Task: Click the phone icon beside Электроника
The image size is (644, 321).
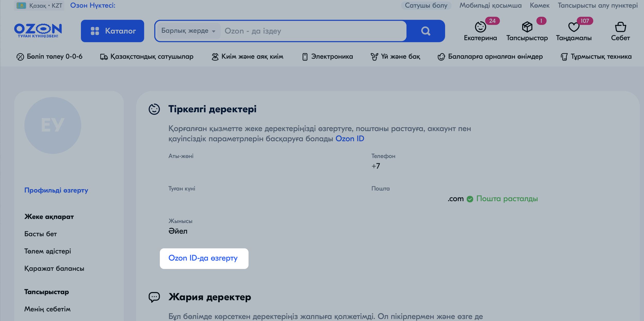Action: coord(305,57)
